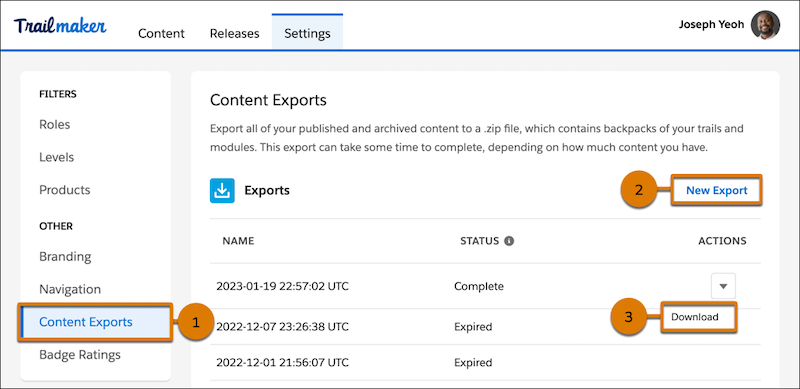The image size is (800, 389).
Task: Open Joseph Yeoh's profile avatar
Action: click(x=765, y=25)
